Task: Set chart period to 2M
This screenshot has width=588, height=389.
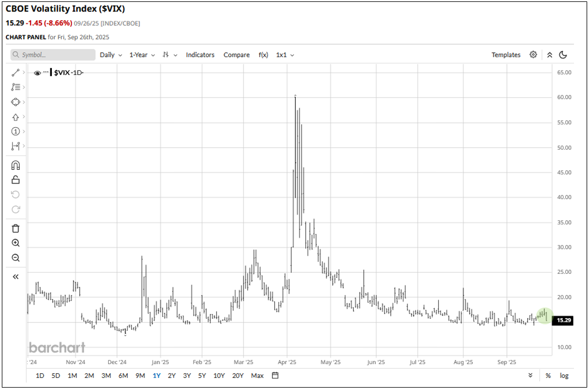Action: pyautogui.click(x=89, y=376)
